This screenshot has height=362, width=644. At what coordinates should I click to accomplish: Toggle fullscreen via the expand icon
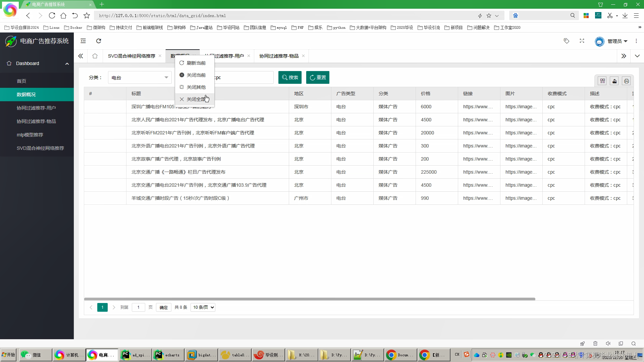(582, 41)
